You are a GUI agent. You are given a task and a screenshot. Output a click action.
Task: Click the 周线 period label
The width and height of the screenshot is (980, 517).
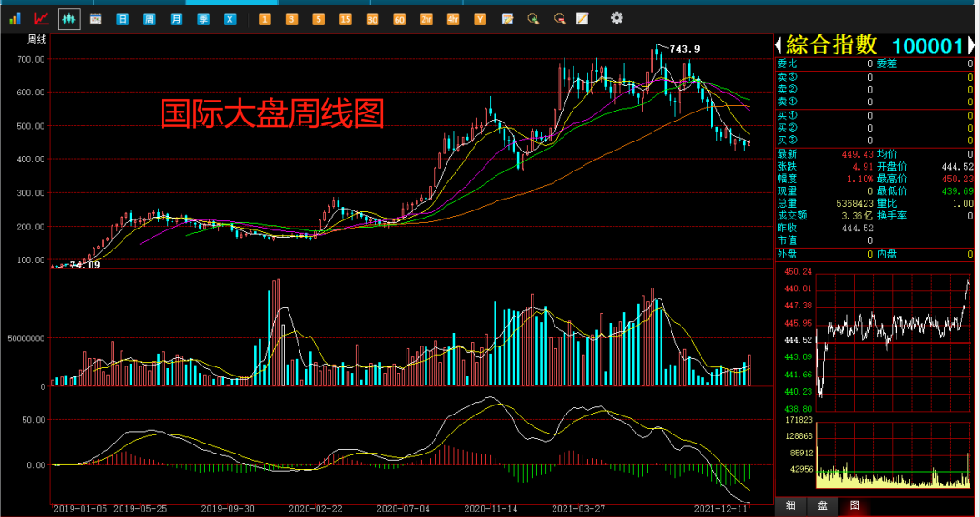pyautogui.click(x=37, y=40)
